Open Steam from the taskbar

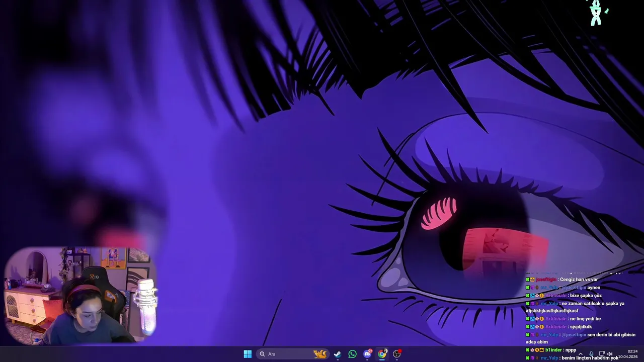pos(338,354)
